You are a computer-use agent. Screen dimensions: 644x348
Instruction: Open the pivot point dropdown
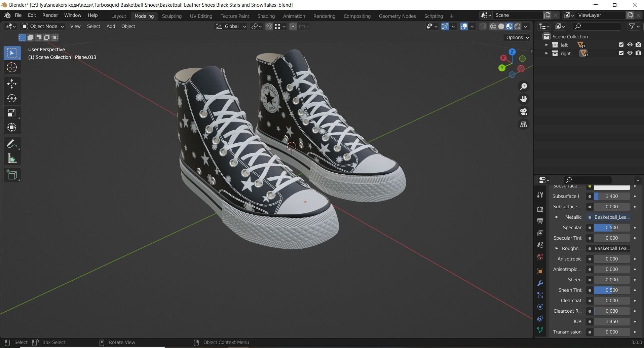click(x=257, y=27)
